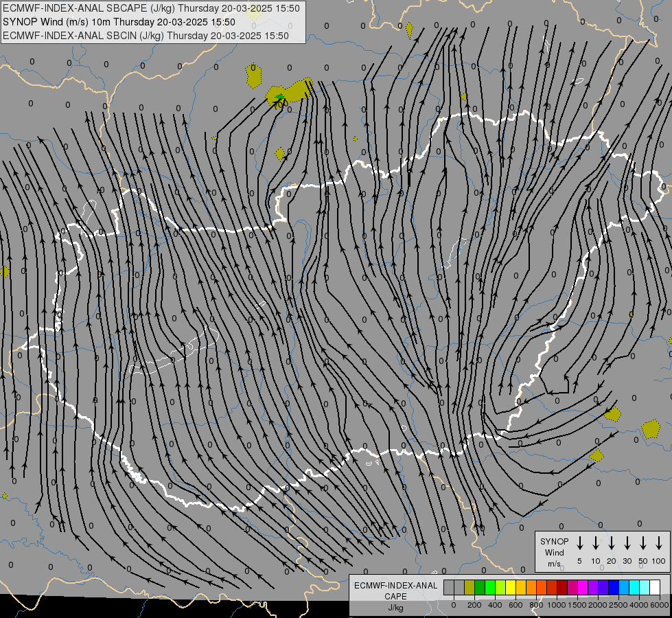Click the wind arrow above the 30 m/s label

627,543
